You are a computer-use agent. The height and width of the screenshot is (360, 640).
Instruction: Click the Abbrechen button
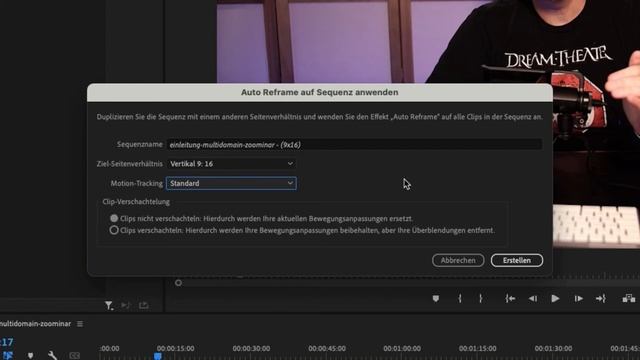tap(458, 260)
